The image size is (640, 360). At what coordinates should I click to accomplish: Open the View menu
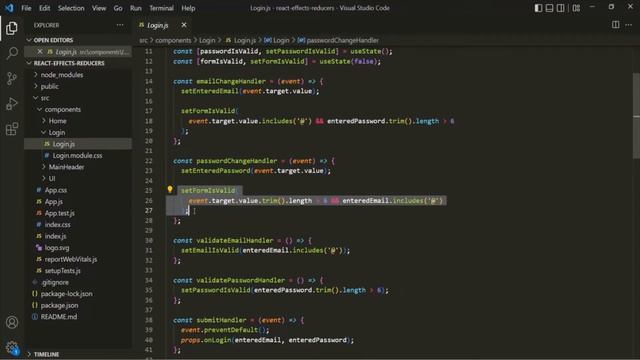(x=99, y=8)
